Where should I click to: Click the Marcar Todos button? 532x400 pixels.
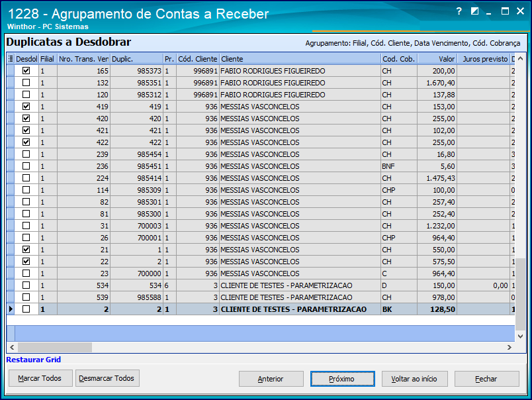40,378
